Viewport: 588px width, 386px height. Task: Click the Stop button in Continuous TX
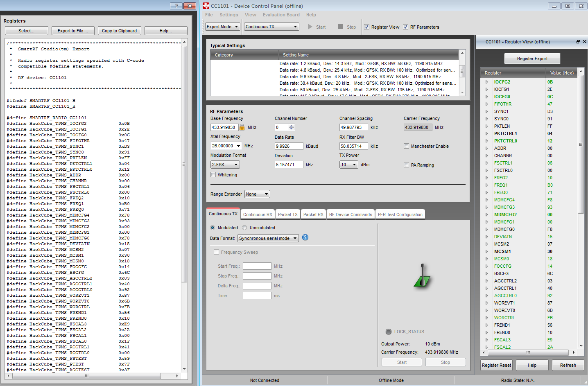(446, 362)
